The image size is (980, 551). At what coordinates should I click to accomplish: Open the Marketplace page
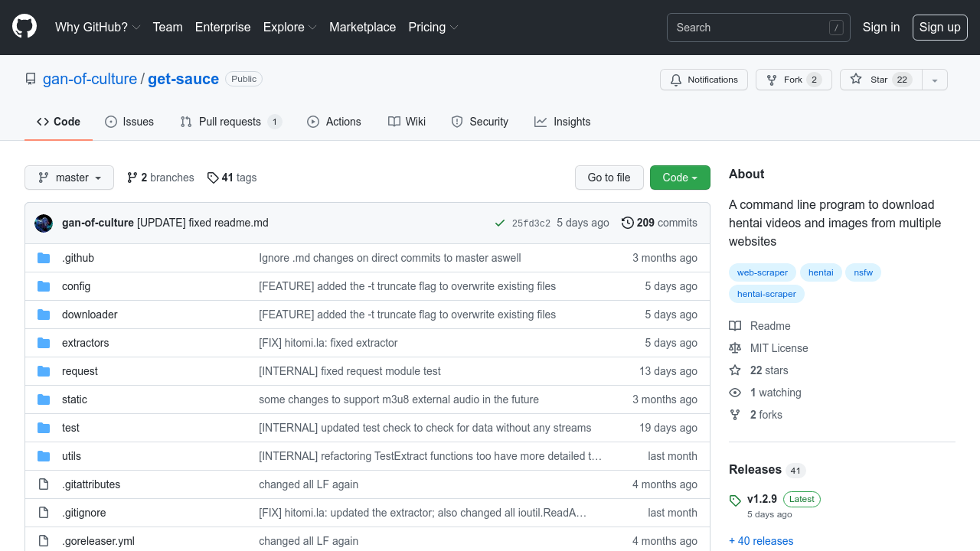pyautogui.click(x=363, y=27)
